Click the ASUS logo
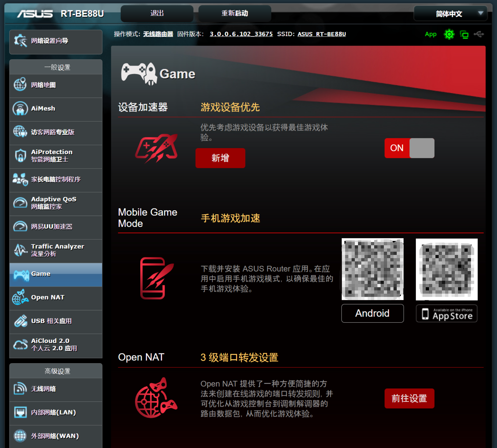Image resolution: width=497 pixels, height=448 pixels. click(35, 13)
